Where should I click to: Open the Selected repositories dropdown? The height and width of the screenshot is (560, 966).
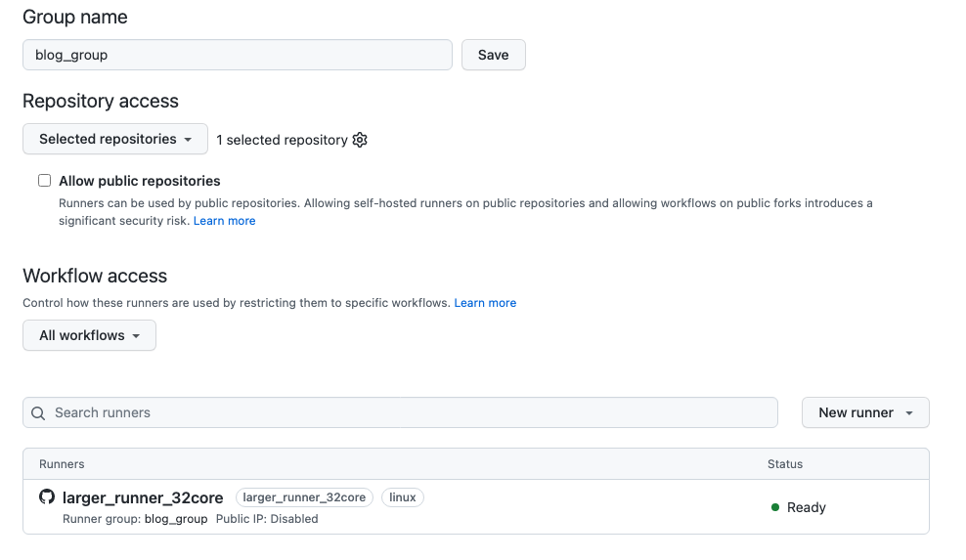(x=115, y=139)
